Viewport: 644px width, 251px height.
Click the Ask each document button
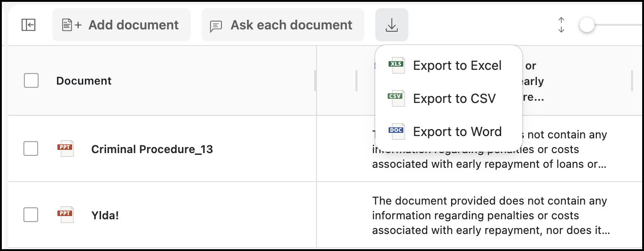282,25
